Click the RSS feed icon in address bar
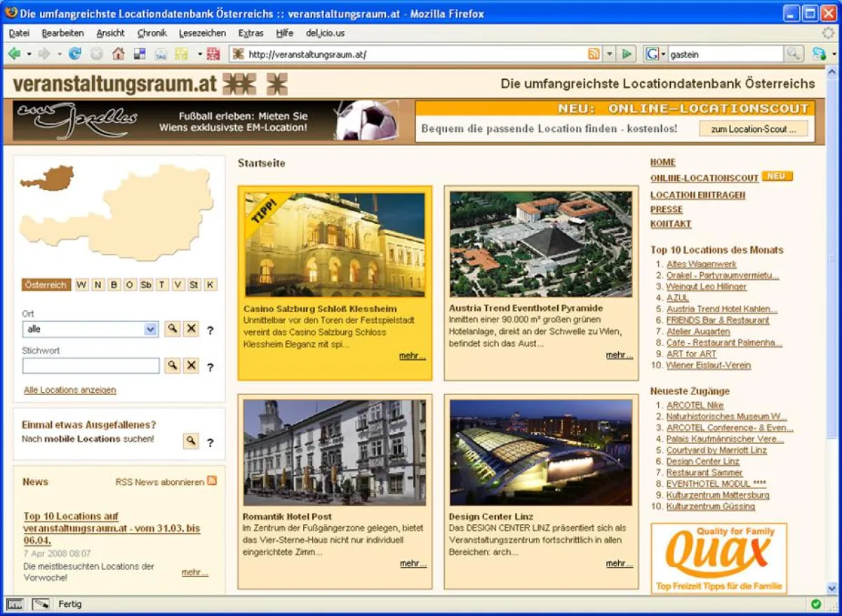 coord(594,54)
